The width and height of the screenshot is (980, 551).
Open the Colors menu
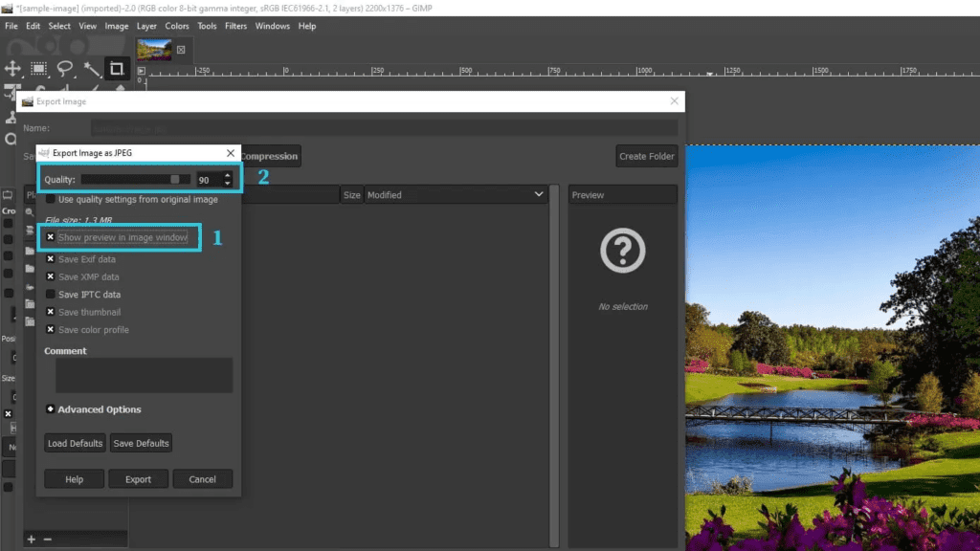[x=177, y=26]
